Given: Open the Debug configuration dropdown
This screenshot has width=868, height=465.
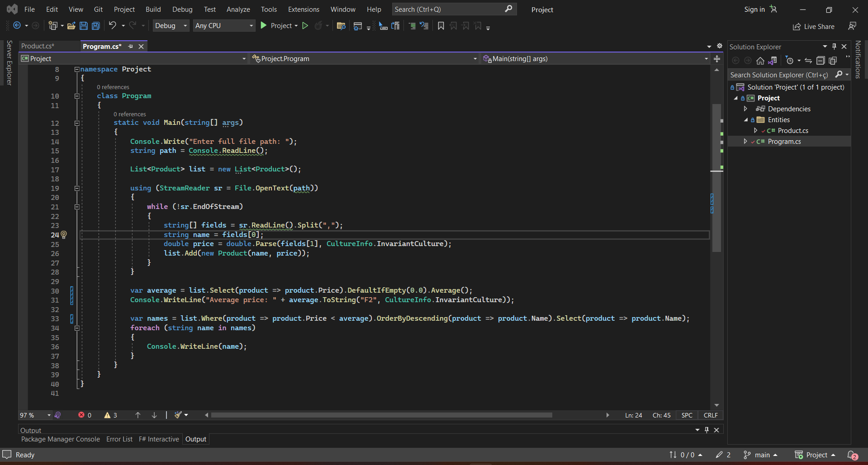Looking at the screenshot, I should pos(171,26).
